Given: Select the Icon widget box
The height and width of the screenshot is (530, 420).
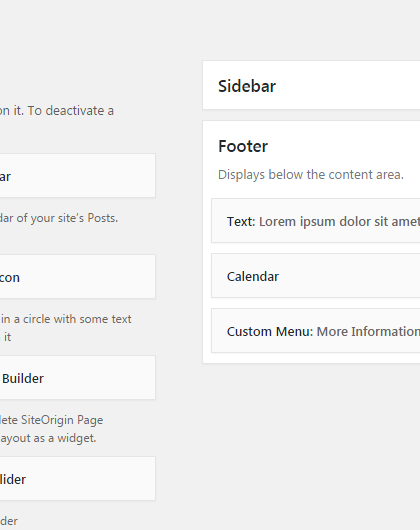Looking at the screenshot, I should 77,277.
